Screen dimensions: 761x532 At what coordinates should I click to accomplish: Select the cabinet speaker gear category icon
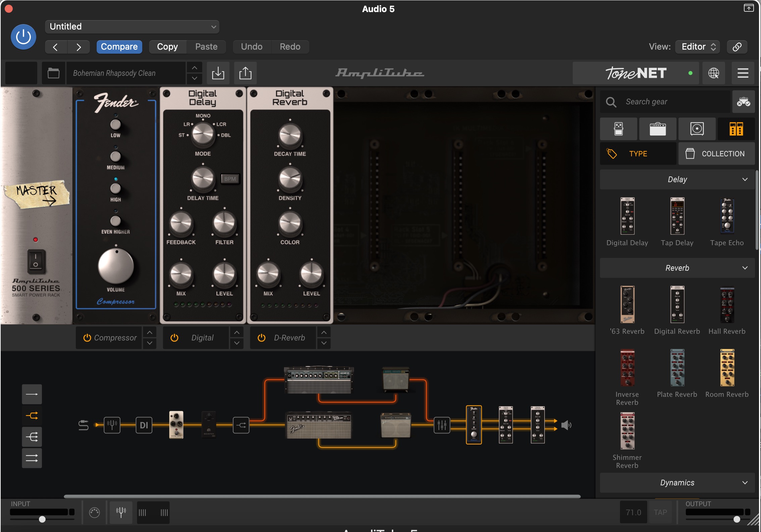[697, 129]
